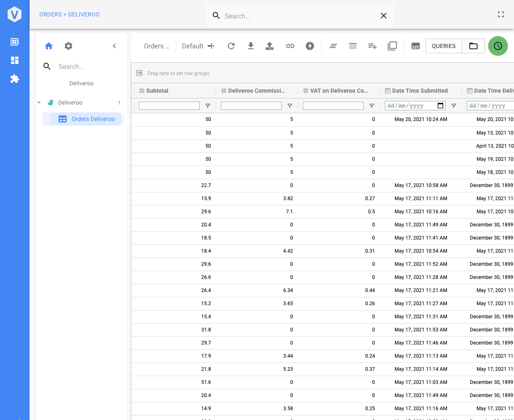Click the add row icon

(372, 46)
